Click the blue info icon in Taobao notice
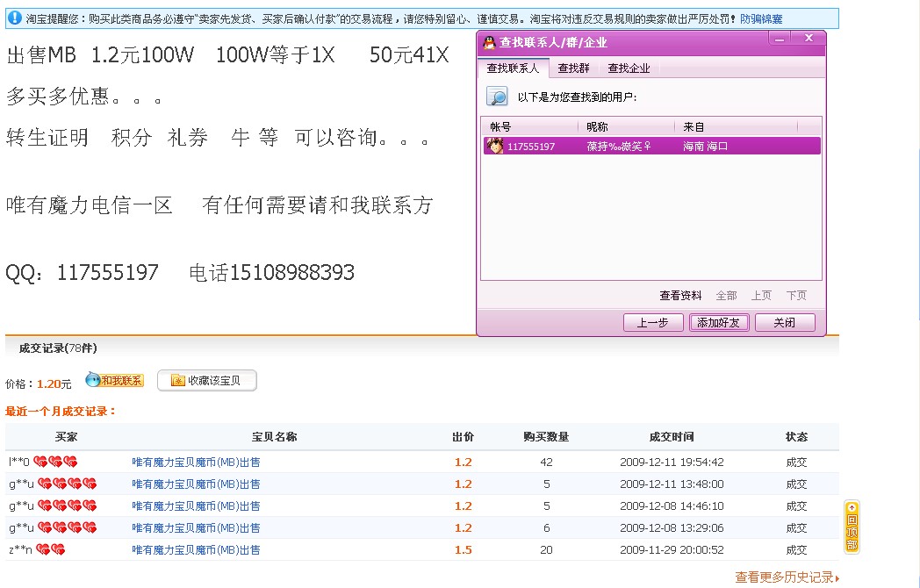Screen dimensions: 920x588 pos(15,18)
